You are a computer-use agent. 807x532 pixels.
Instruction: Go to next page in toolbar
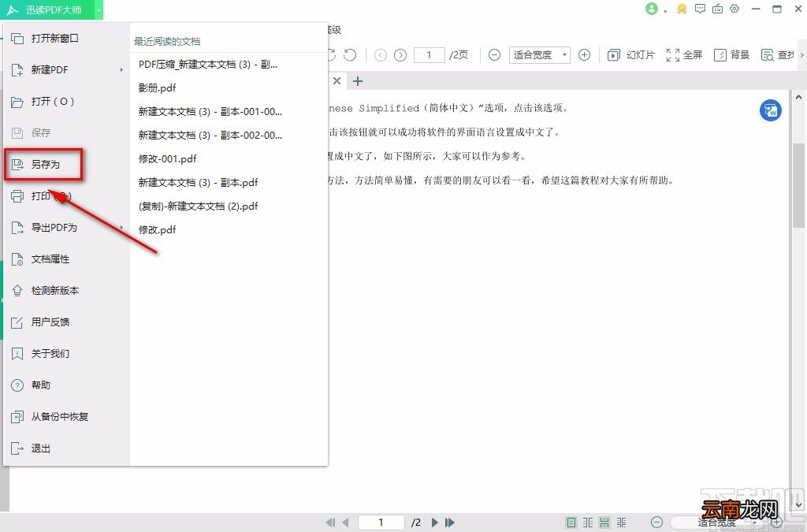point(400,55)
